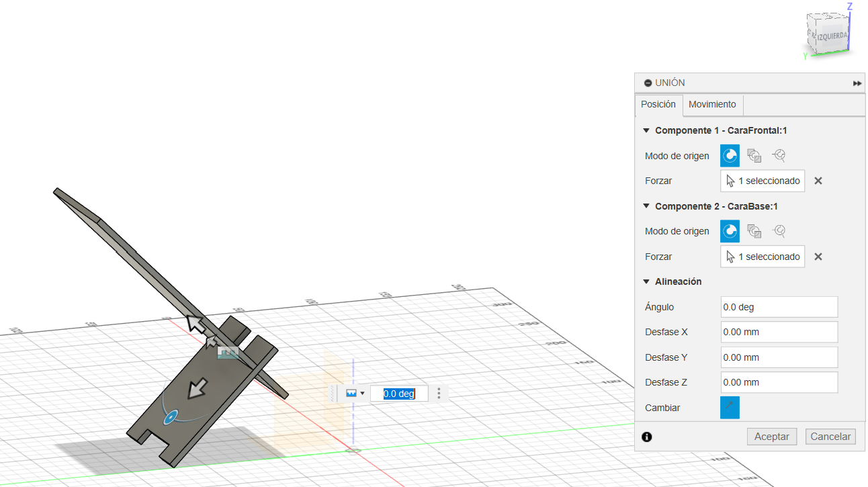Click the teal joint glyph on the model
Image resolution: width=868 pixels, height=487 pixels.
[228, 353]
